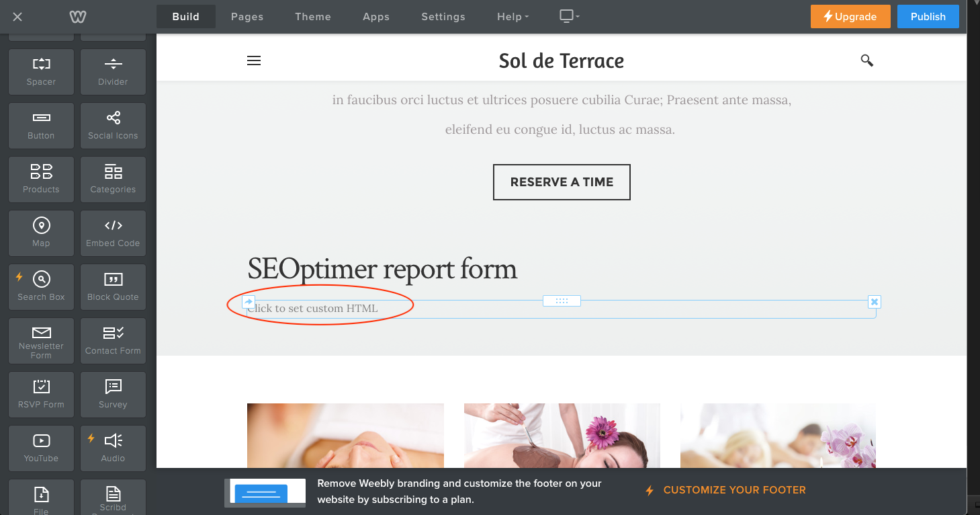Expand the device preview dropdown
Screen dimensions: 980x515
pos(569,17)
